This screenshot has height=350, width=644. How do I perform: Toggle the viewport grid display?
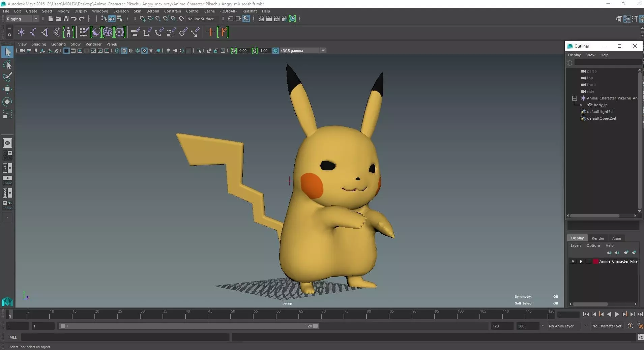(x=66, y=51)
